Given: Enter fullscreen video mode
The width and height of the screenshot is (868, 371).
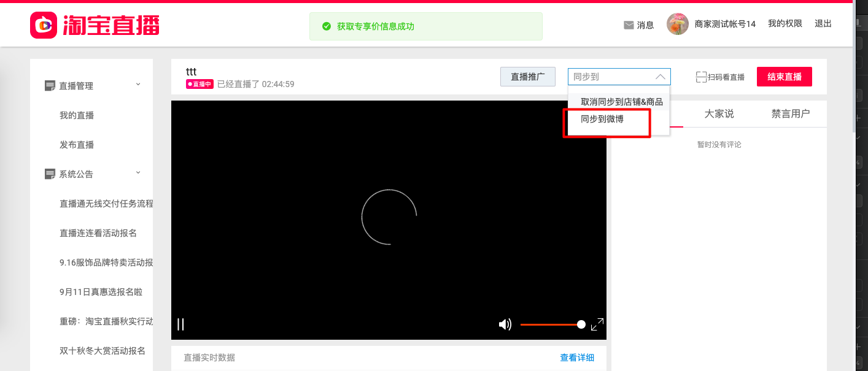Looking at the screenshot, I should point(597,324).
